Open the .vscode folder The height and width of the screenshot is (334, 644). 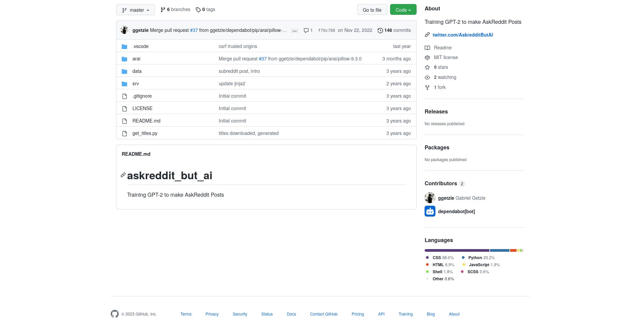[141, 46]
